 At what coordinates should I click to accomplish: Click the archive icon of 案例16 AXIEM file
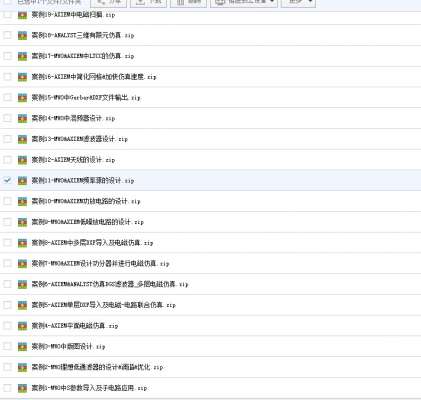click(22, 77)
